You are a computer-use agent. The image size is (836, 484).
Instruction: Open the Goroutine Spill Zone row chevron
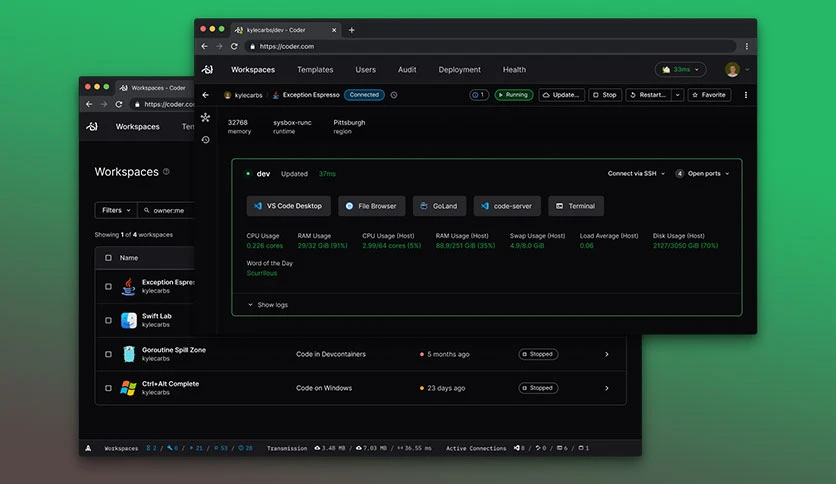607,354
